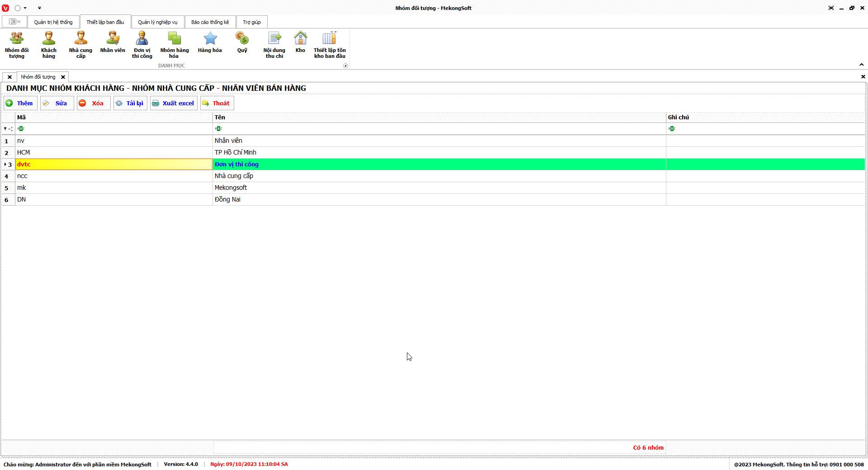Close all tabs with left X button
This screenshot has width=868, height=470.
click(x=9, y=77)
